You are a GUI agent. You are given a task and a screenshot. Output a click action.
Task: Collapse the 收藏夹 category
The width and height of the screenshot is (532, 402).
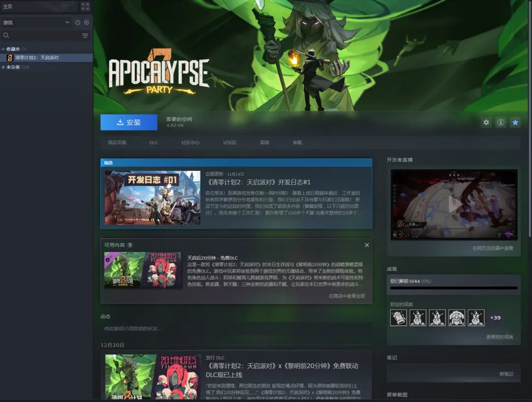3,49
